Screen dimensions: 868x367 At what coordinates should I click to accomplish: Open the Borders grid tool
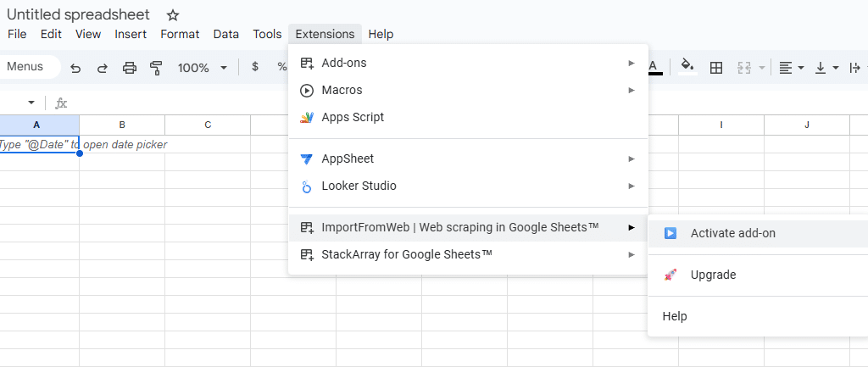click(716, 68)
